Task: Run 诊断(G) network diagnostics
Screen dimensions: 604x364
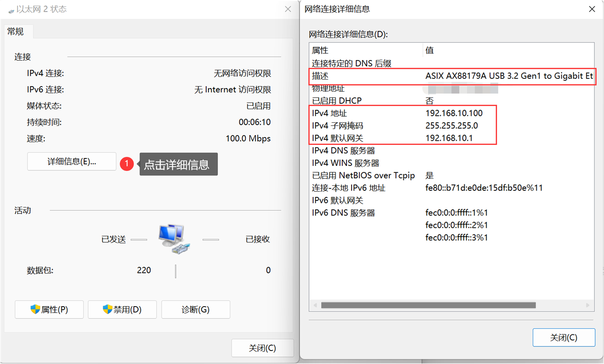Action: click(195, 309)
